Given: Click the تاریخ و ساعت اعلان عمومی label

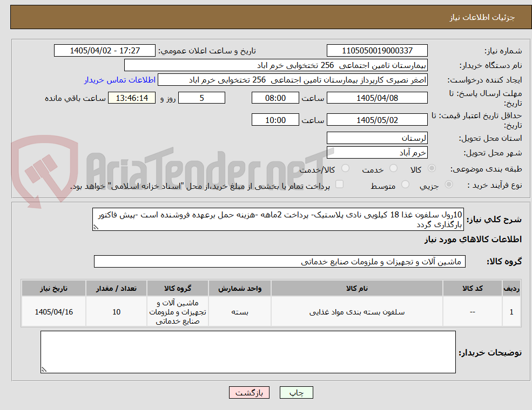Looking at the screenshot, I should (207, 51).
